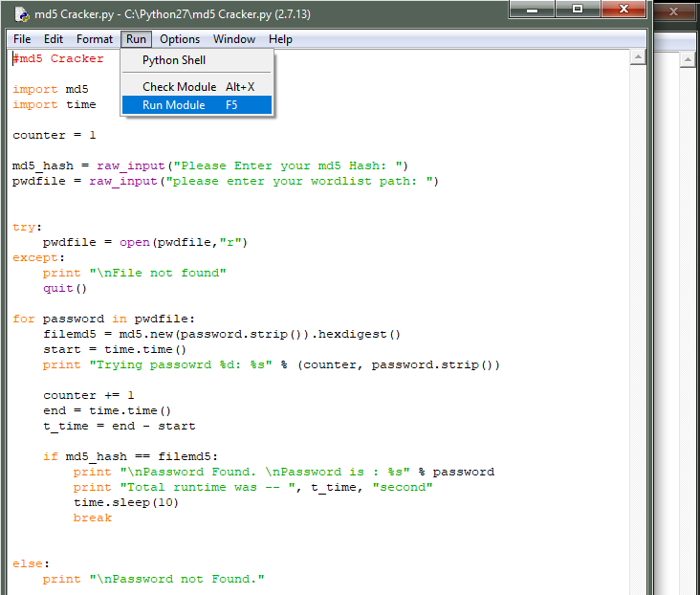Open the File menu
This screenshot has width=700, height=595.
22,39
